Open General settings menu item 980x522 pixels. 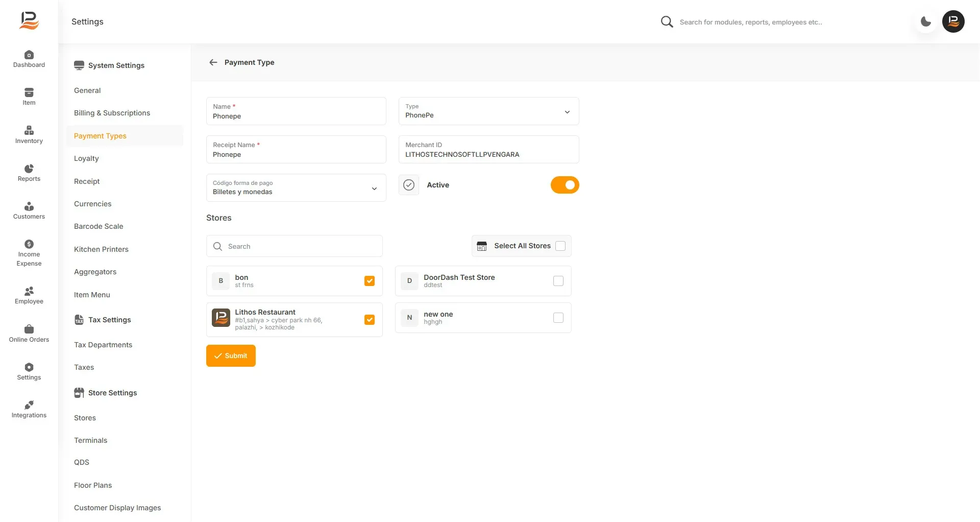pyautogui.click(x=87, y=90)
